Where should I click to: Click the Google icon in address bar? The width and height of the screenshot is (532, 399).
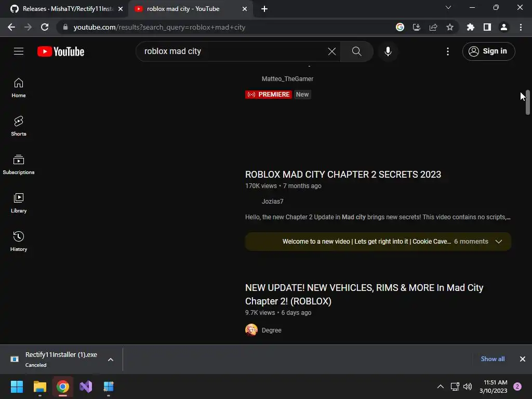[400, 27]
